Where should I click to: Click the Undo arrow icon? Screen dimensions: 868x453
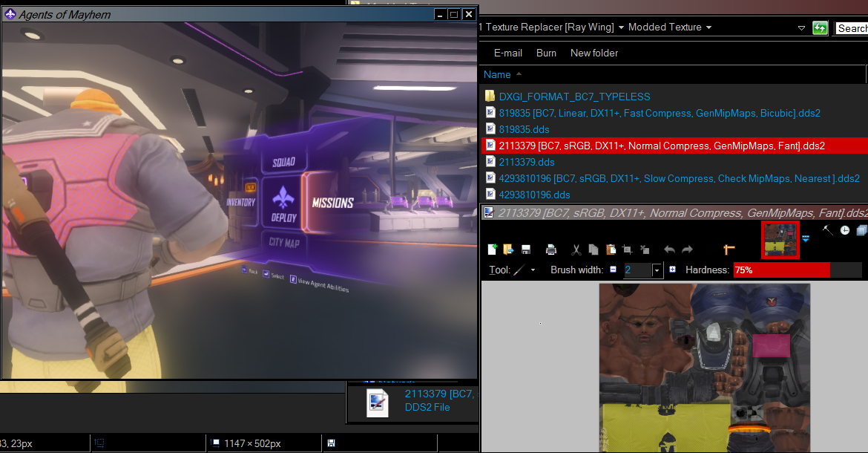tap(669, 250)
